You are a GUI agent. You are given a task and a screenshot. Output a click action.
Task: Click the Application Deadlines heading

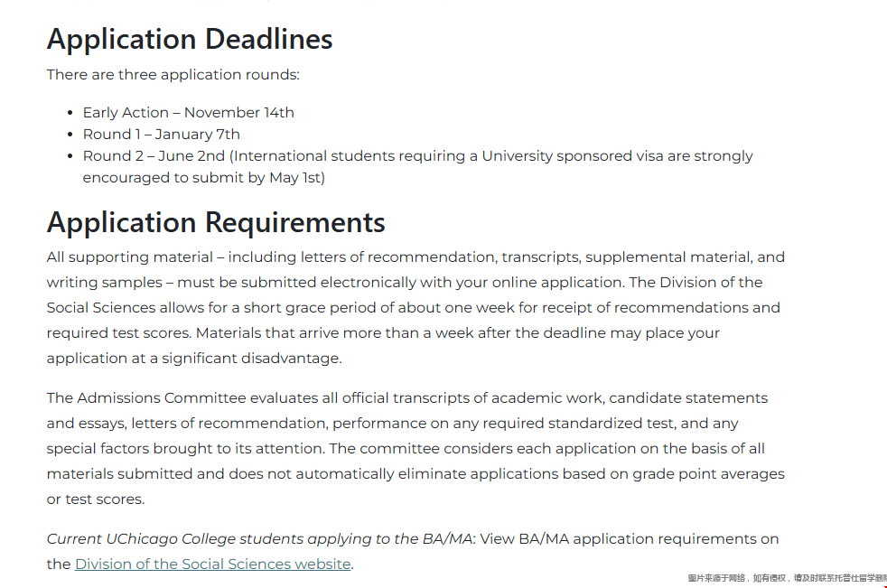click(x=190, y=39)
